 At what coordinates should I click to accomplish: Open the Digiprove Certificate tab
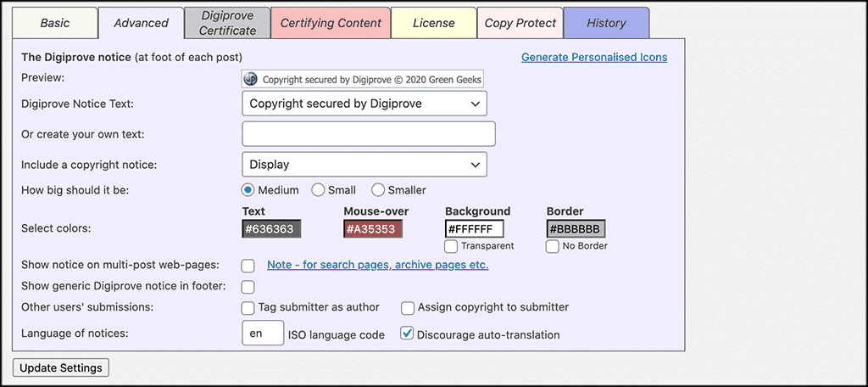point(227,23)
